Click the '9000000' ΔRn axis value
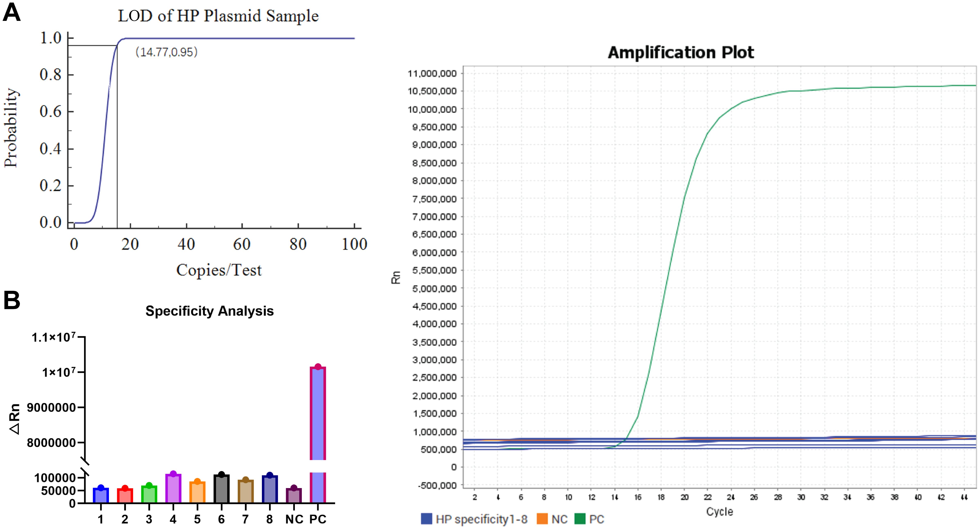Image resolution: width=980 pixels, height=529 pixels. pos(51,408)
